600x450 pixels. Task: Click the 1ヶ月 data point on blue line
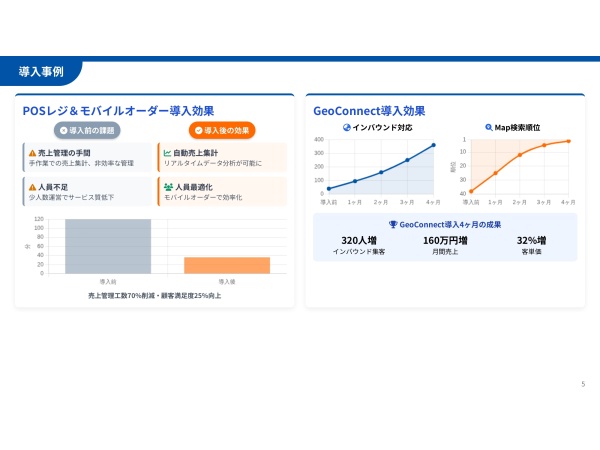[355, 181]
